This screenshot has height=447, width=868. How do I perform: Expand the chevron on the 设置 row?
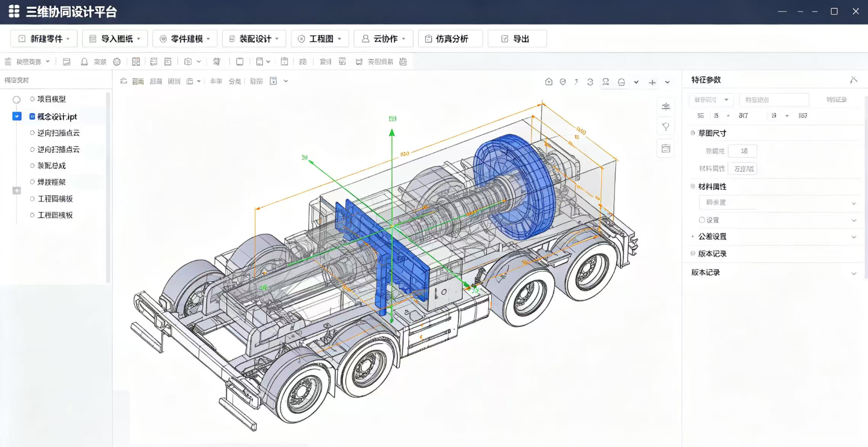853,220
